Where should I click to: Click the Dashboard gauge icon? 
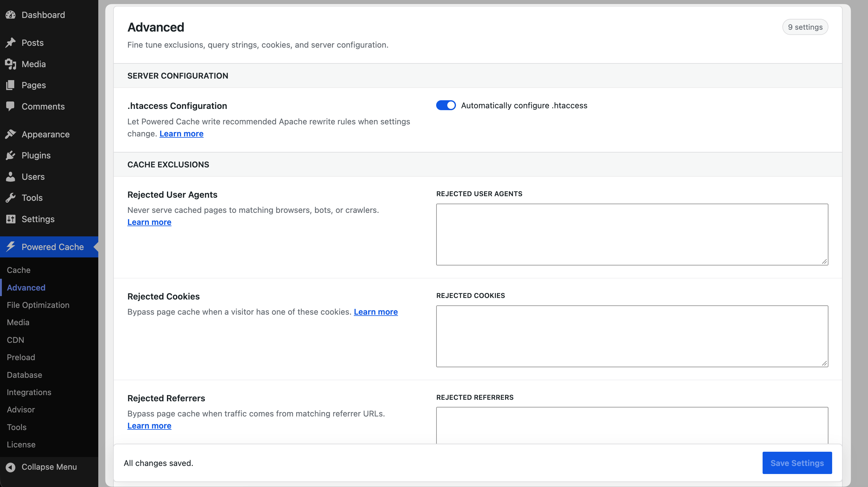coord(11,15)
